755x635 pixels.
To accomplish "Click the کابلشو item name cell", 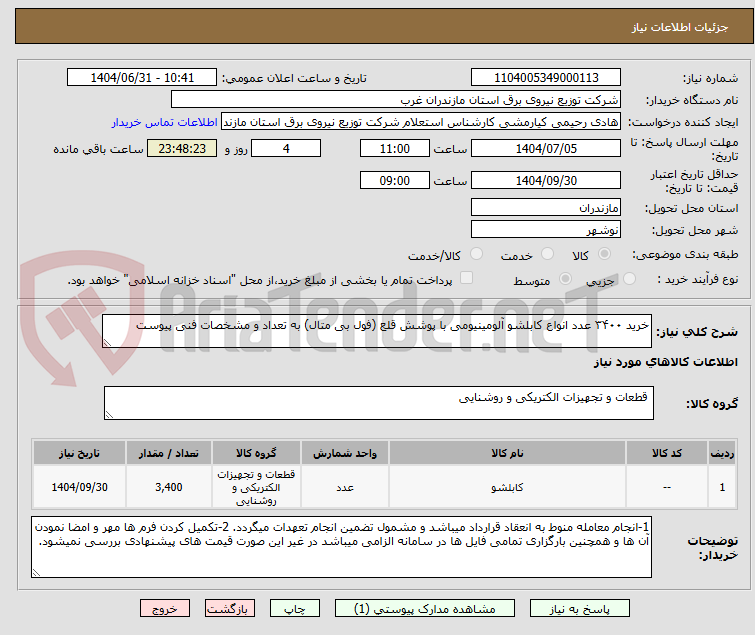I will pos(507,487).
